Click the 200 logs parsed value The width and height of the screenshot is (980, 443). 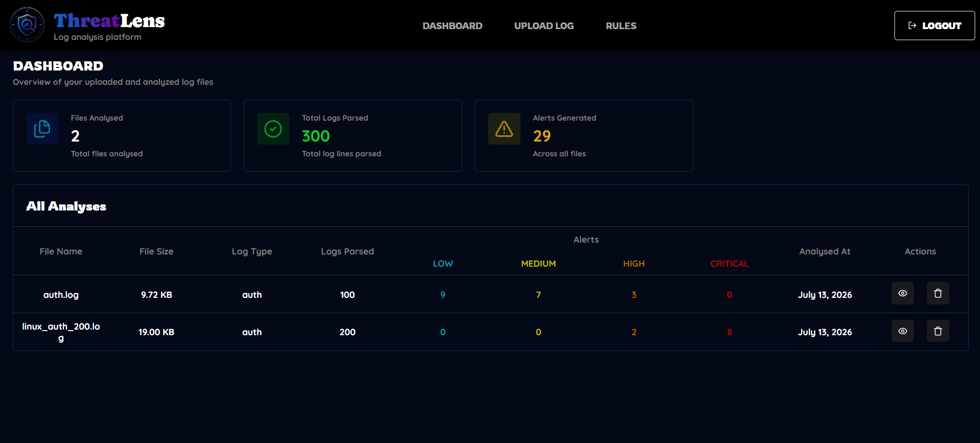348,332
